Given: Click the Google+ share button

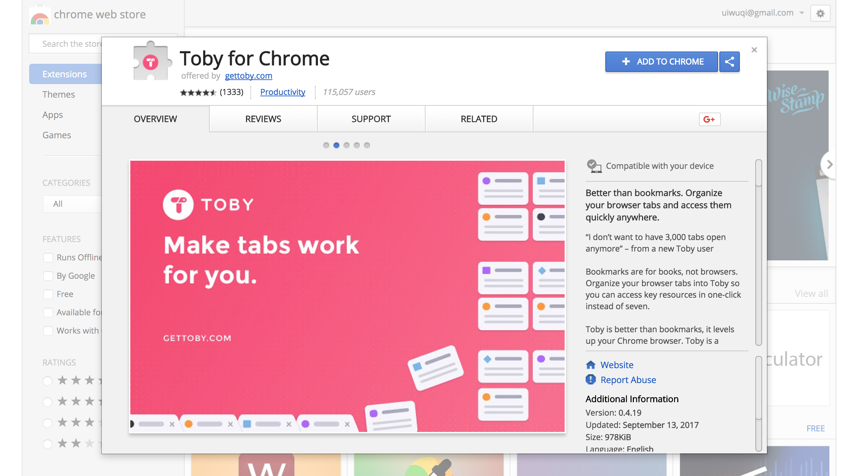Looking at the screenshot, I should click(710, 119).
